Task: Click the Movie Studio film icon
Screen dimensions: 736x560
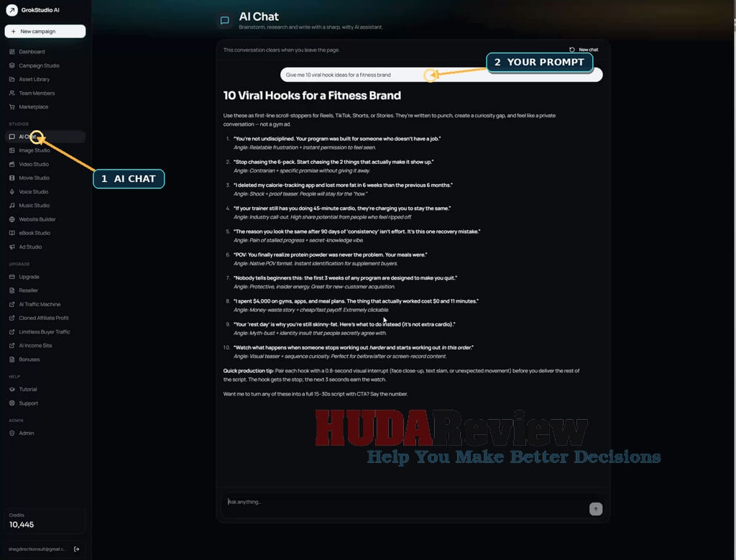Action: pyautogui.click(x=11, y=178)
